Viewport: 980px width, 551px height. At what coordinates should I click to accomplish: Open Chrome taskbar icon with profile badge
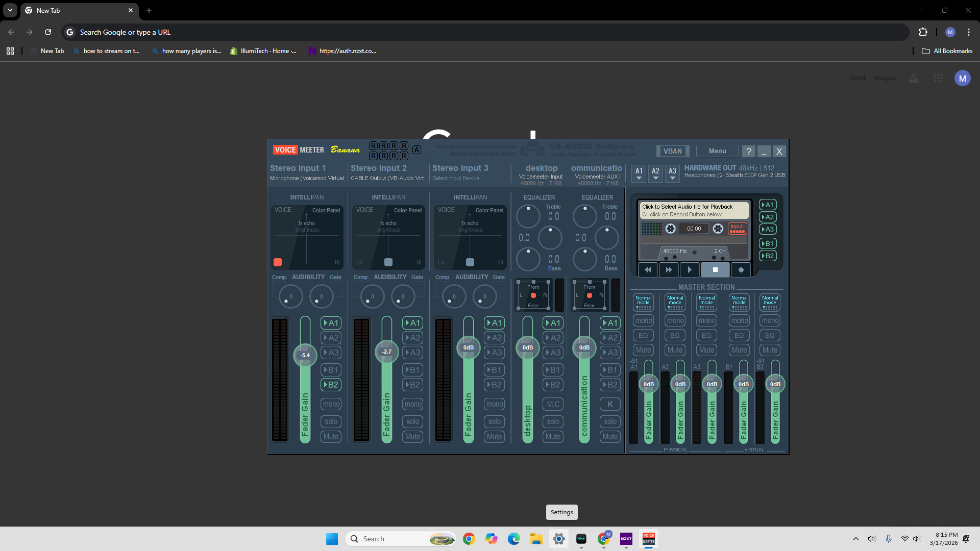(x=604, y=539)
